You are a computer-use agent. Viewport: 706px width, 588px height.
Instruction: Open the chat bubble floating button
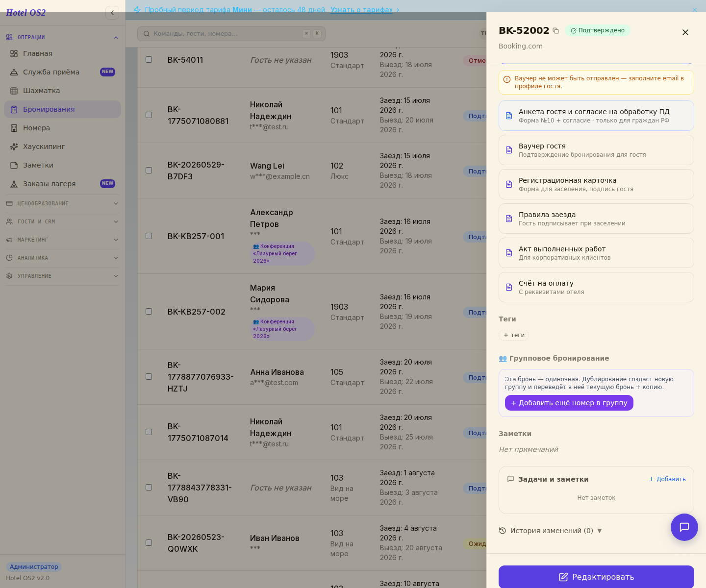pyautogui.click(x=684, y=527)
